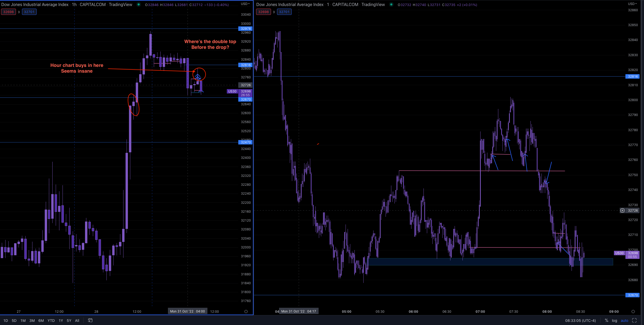Image resolution: width=644 pixels, height=325 pixels.
Task: Open the timezone menu showing UTC-4
Action: click(580, 320)
